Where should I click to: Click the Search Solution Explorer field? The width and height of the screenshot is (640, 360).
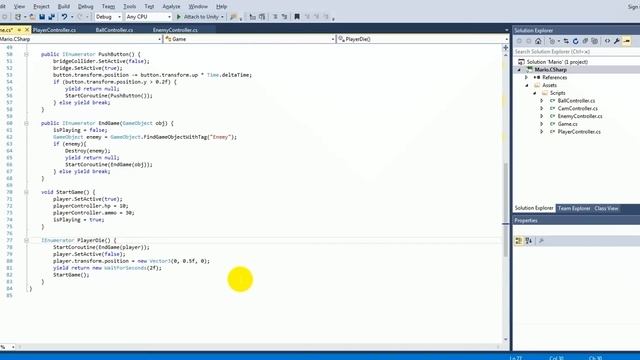coord(576,52)
